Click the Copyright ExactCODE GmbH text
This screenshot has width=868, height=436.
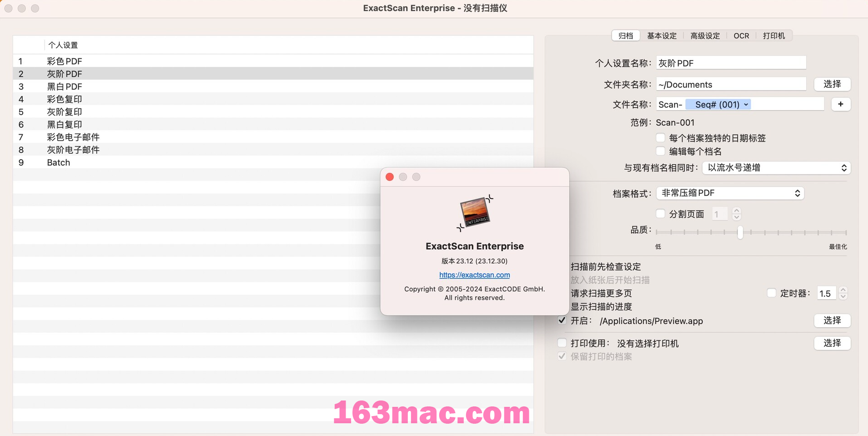474,293
